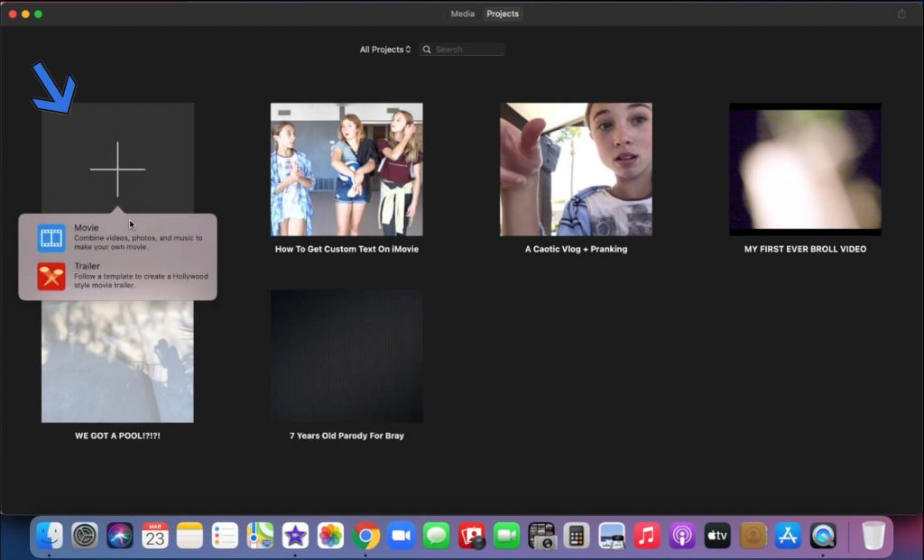924x560 pixels.
Task: Click the Share icon in title bar
Action: coord(901,14)
